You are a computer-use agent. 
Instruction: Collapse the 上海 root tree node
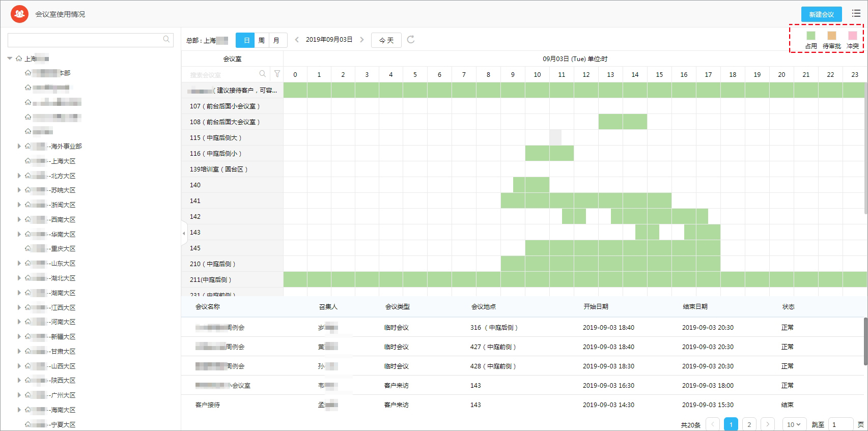(x=10, y=59)
